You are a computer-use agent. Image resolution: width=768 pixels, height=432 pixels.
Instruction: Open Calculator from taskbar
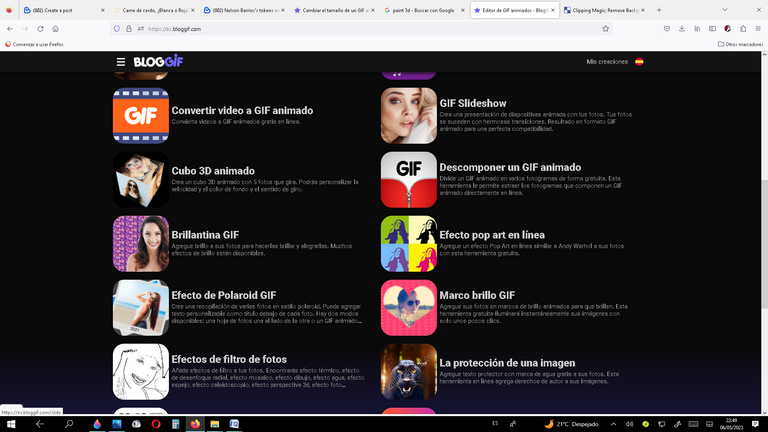[175, 424]
